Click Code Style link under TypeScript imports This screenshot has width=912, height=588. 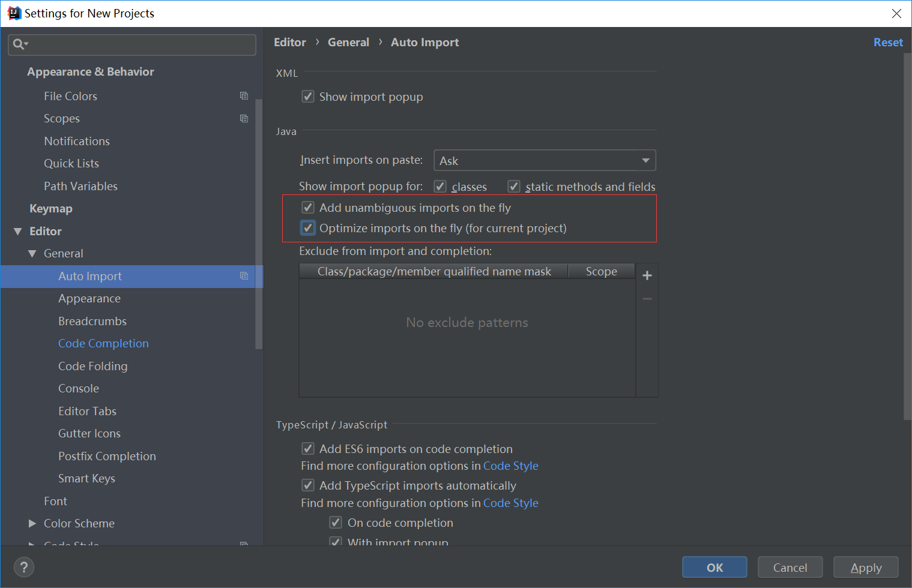tap(511, 503)
